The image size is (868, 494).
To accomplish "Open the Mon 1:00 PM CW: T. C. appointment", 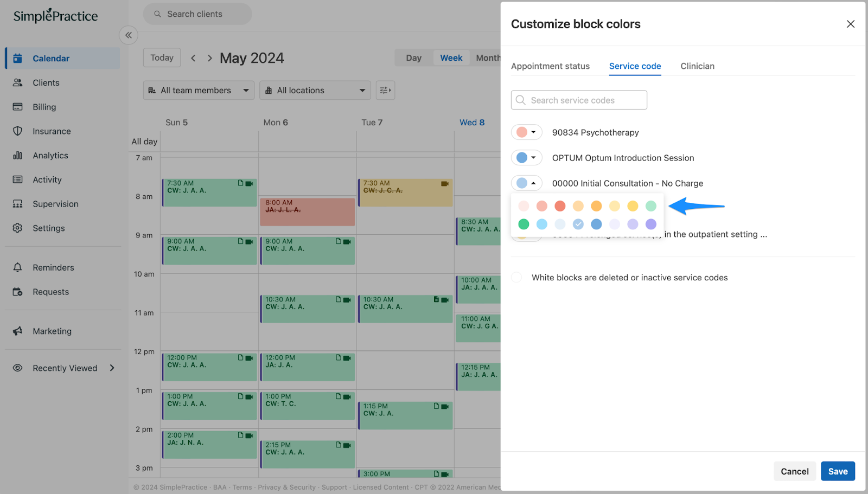I will [307, 406].
